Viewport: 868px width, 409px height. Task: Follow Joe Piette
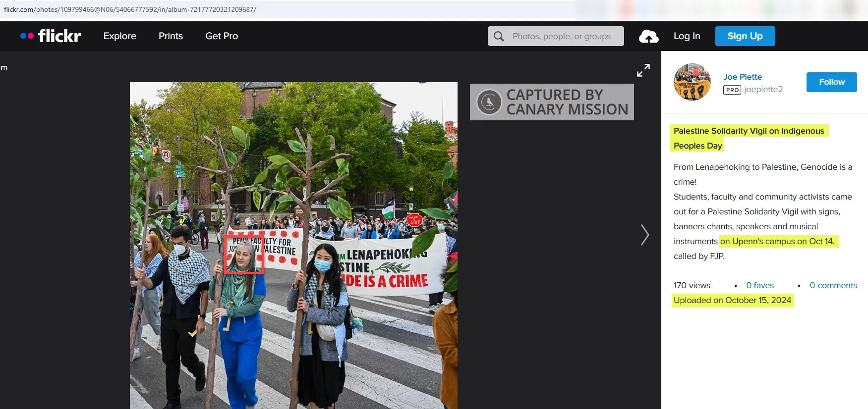831,82
